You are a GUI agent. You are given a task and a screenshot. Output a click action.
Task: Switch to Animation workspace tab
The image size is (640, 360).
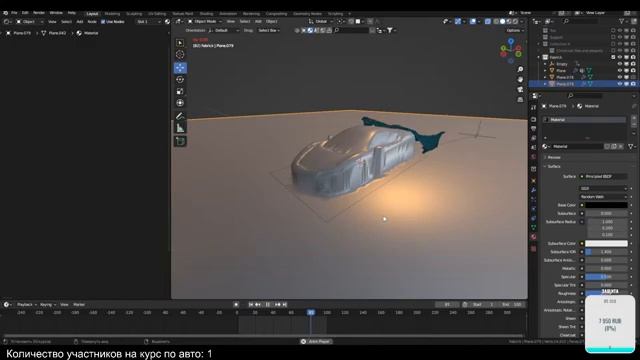pyautogui.click(x=228, y=13)
